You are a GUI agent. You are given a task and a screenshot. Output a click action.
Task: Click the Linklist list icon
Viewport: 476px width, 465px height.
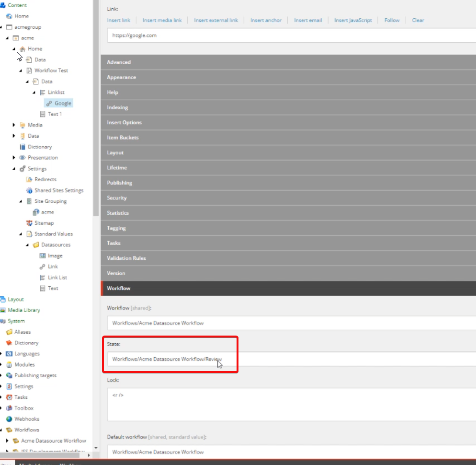coord(43,93)
